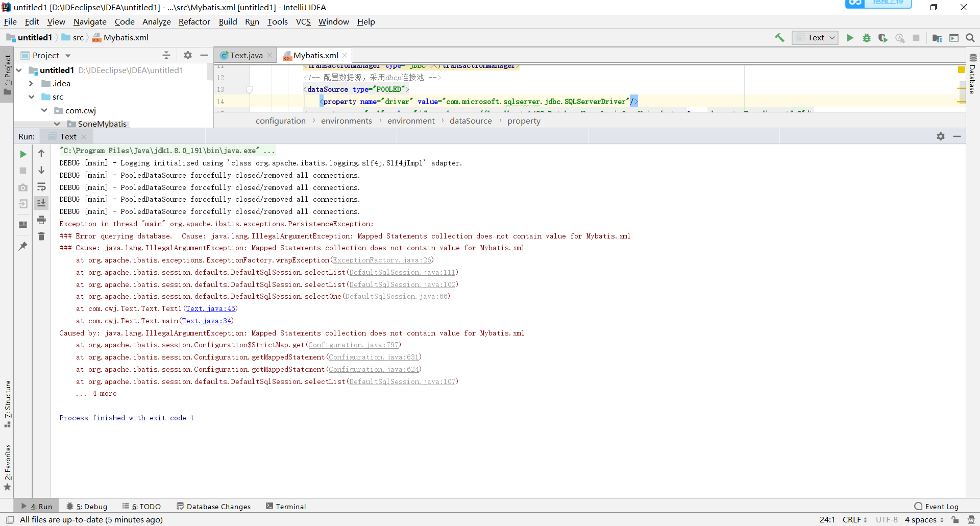Open Database Changes tool window
Image resolution: width=980 pixels, height=526 pixels.
pos(213,506)
